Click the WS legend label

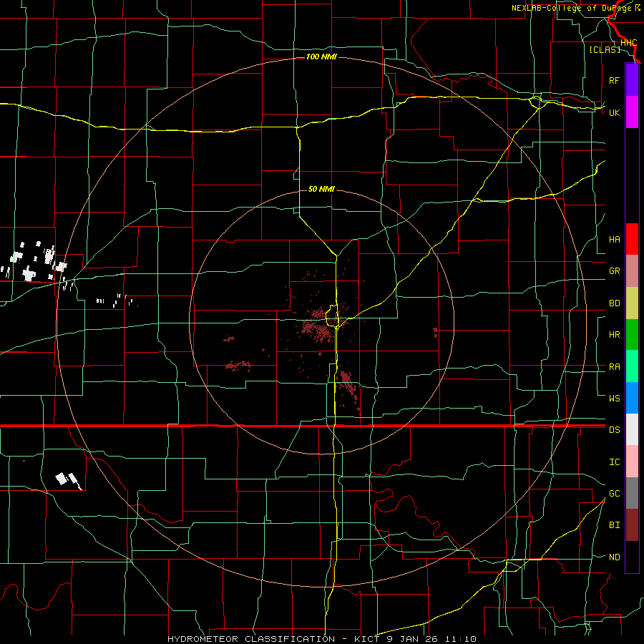tap(614, 398)
